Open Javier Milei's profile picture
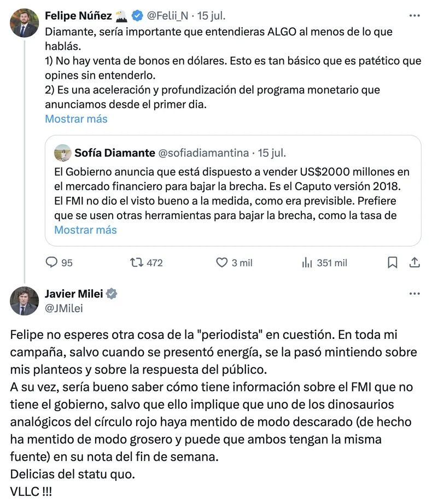 coord(25,300)
